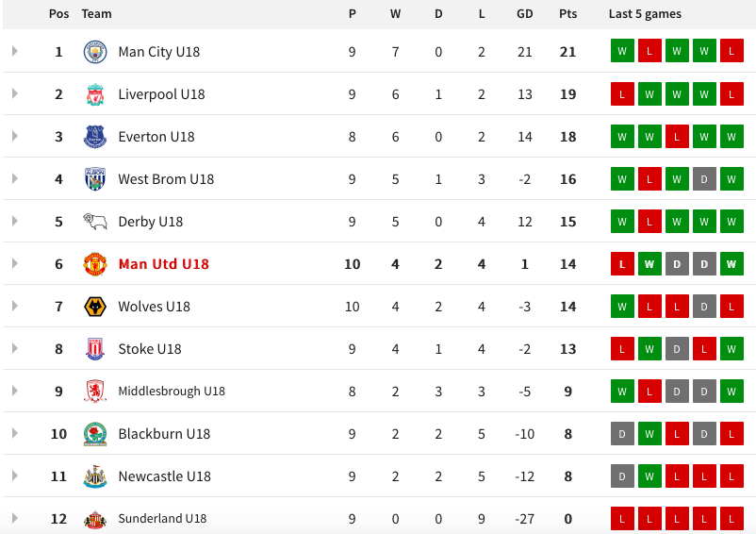Image resolution: width=756 pixels, height=534 pixels.
Task: Click Man City U18's first green W result
Action: point(622,51)
